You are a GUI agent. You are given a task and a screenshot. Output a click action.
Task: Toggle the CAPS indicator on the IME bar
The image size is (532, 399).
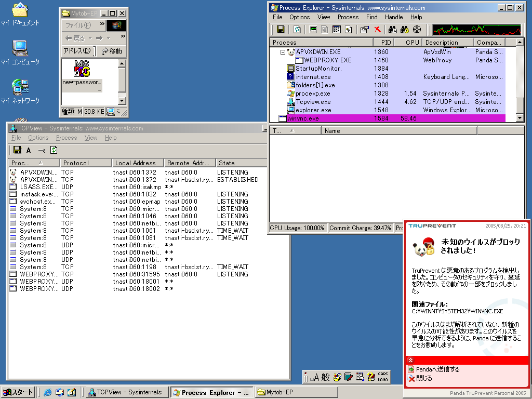coord(382,374)
